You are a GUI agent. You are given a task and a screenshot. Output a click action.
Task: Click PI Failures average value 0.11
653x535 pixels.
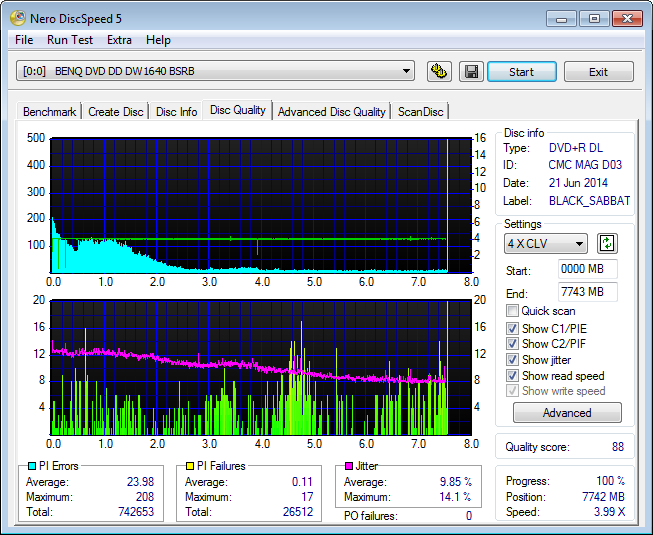pos(302,482)
